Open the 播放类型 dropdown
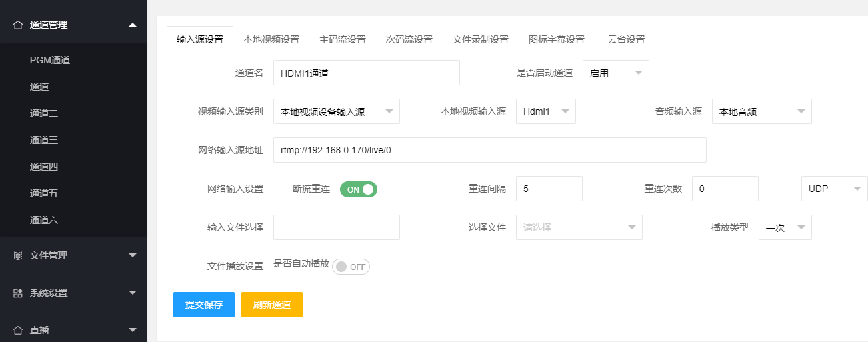The height and width of the screenshot is (342, 868). point(785,227)
